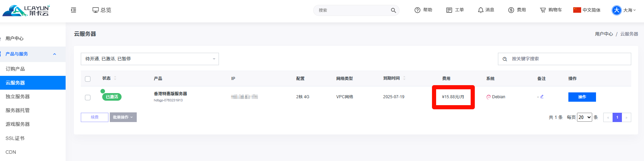The image size is (644, 161).
Task: Click the LCAYUN 莱卡云 logo
Action: (26, 10)
